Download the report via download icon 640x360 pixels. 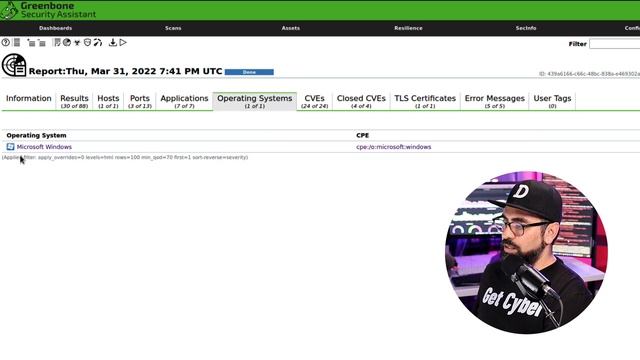(113, 42)
